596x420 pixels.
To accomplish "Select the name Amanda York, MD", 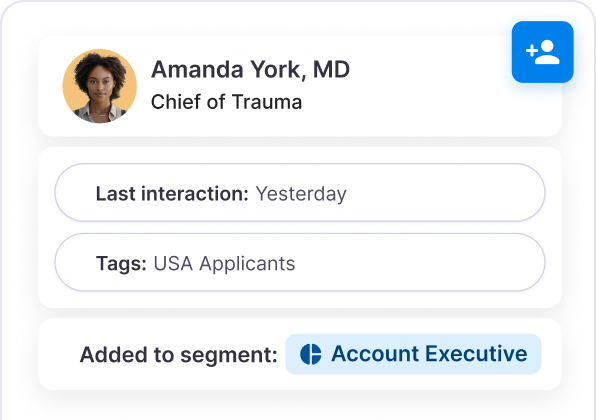I will pyautogui.click(x=250, y=70).
